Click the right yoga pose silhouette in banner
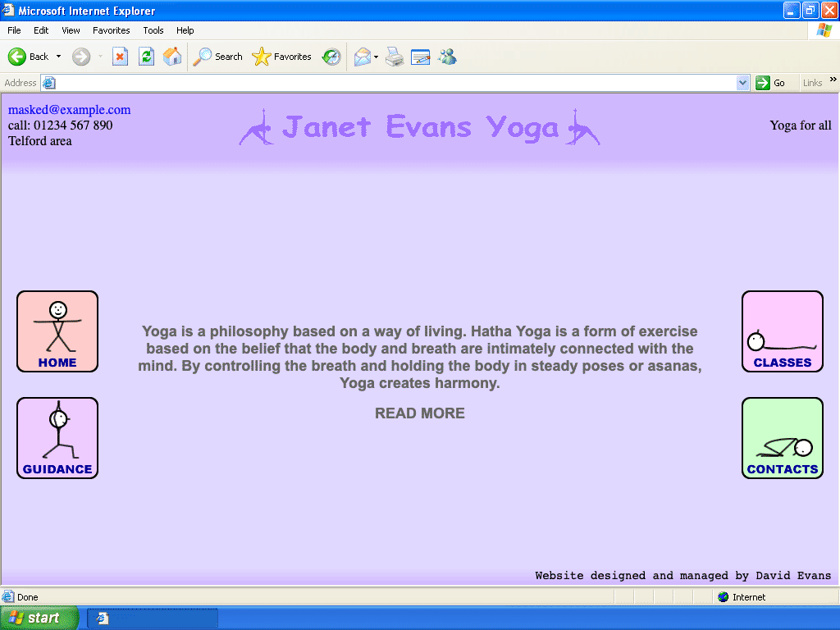Viewport: 840px width, 630px height. pyautogui.click(x=583, y=127)
